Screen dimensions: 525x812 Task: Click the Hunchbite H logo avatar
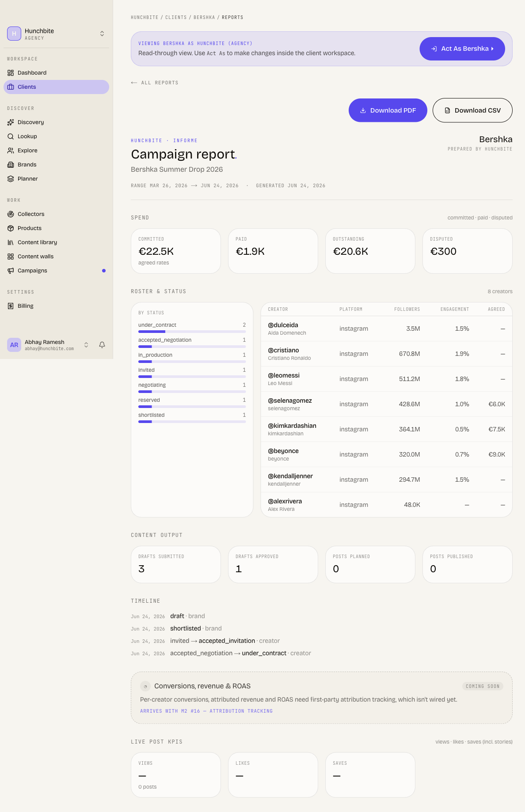[14, 34]
